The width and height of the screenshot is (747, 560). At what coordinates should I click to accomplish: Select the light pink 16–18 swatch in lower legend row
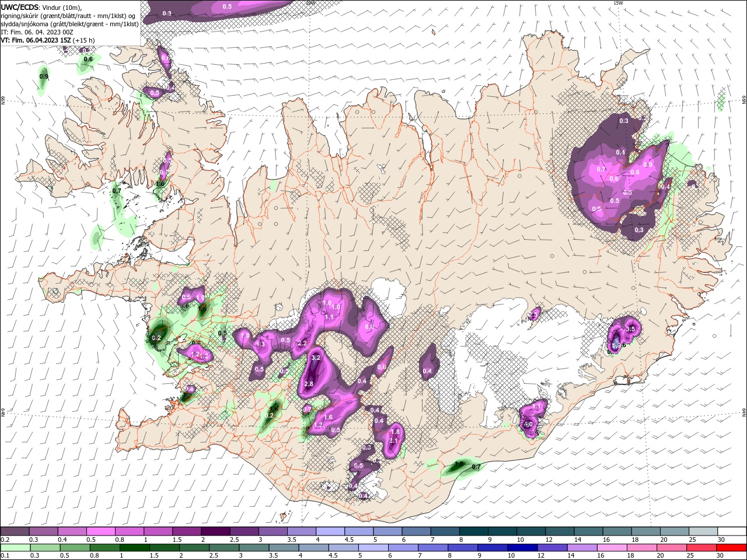612,548
